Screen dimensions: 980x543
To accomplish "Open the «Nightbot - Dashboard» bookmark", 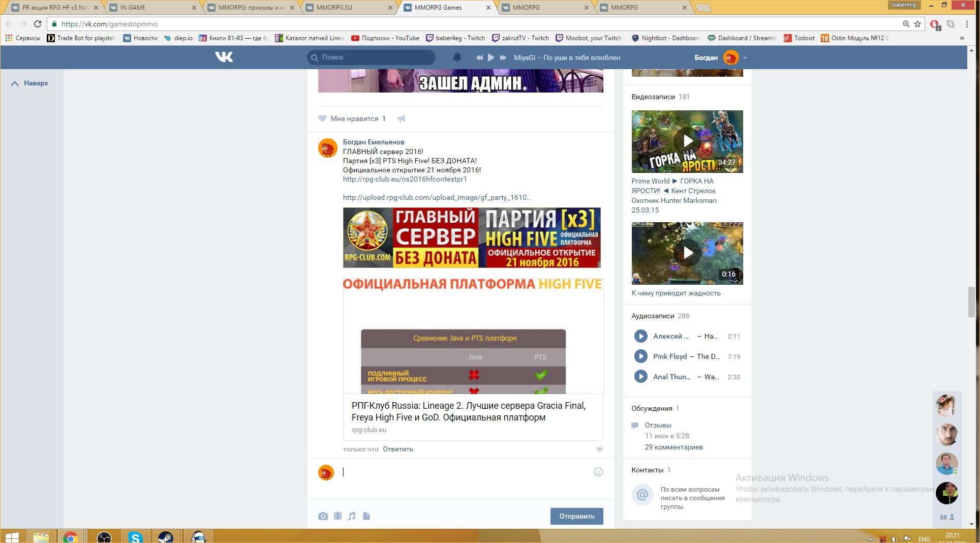I will pyautogui.click(x=665, y=38).
